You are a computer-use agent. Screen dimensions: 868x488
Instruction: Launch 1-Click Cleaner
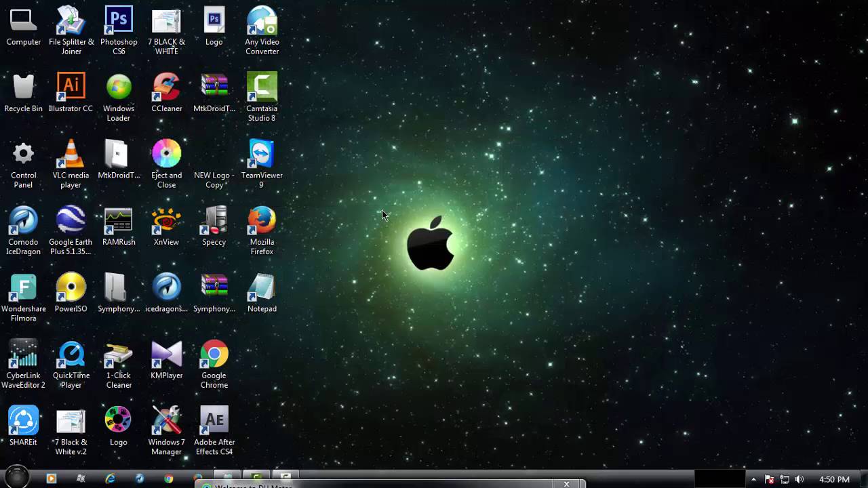click(119, 365)
